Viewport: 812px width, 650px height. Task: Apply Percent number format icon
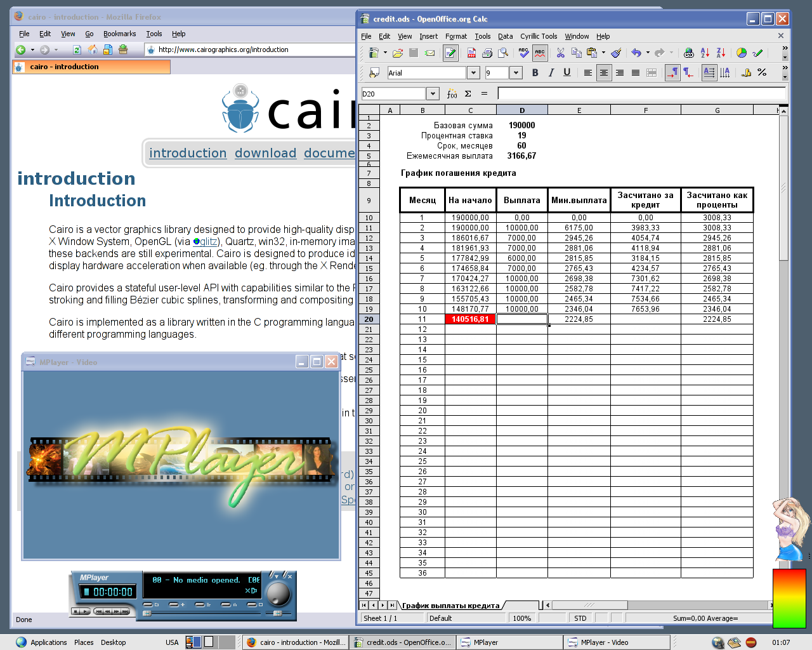(762, 73)
